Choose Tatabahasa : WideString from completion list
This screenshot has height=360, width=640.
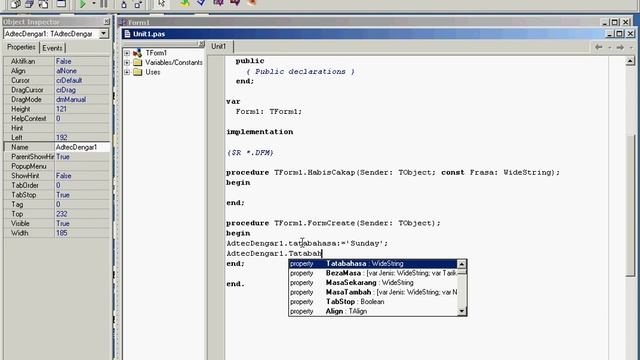point(373,264)
